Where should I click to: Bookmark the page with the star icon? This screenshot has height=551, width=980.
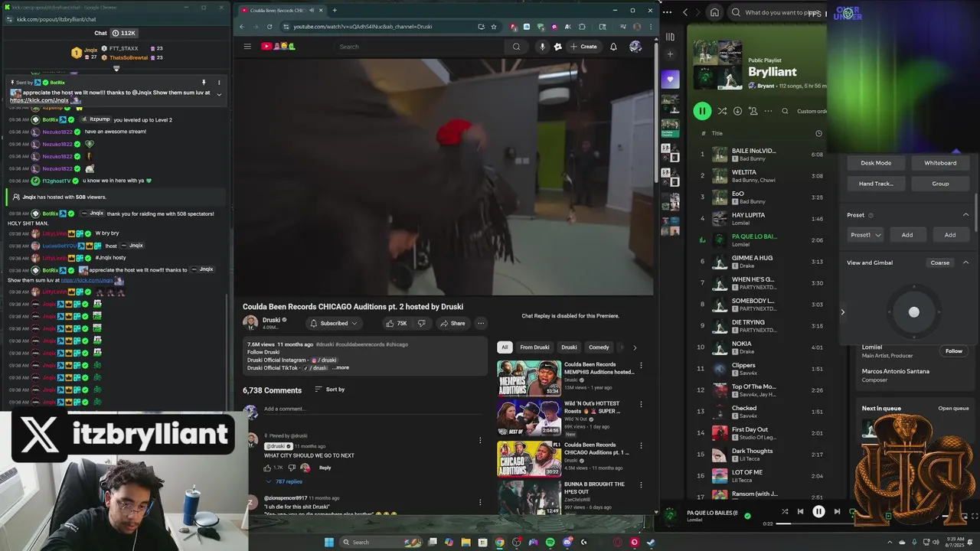pos(494,27)
